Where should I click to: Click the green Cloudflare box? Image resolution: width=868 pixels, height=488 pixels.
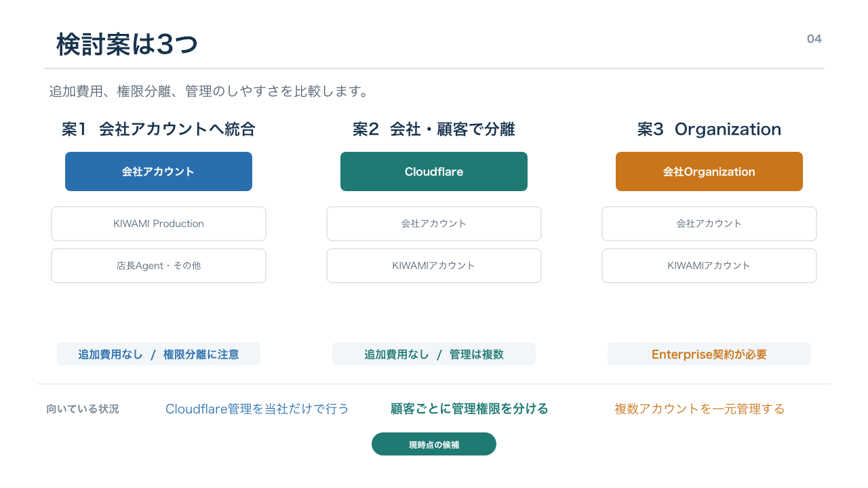point(434,171)
